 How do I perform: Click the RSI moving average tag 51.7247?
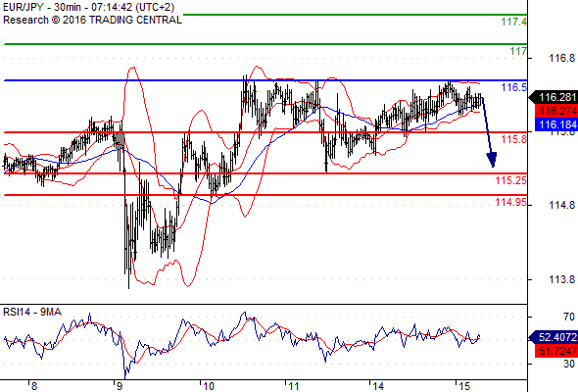(556, 351)
